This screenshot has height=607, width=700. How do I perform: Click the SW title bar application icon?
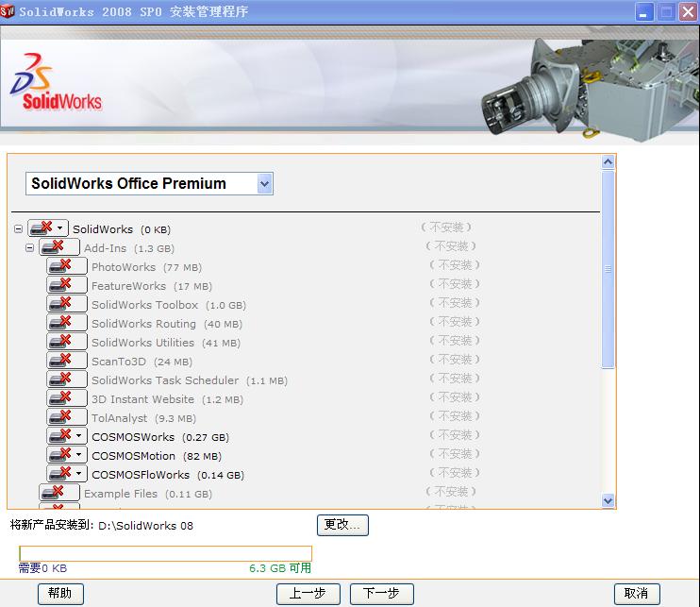[x=8, y=10]
